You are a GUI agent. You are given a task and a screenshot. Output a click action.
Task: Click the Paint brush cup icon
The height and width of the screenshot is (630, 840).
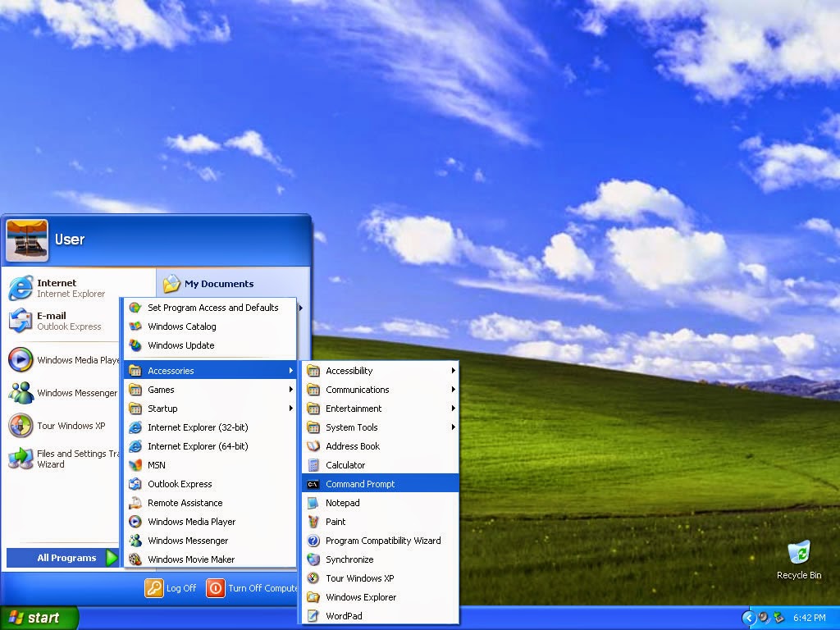tap(313, 522)
